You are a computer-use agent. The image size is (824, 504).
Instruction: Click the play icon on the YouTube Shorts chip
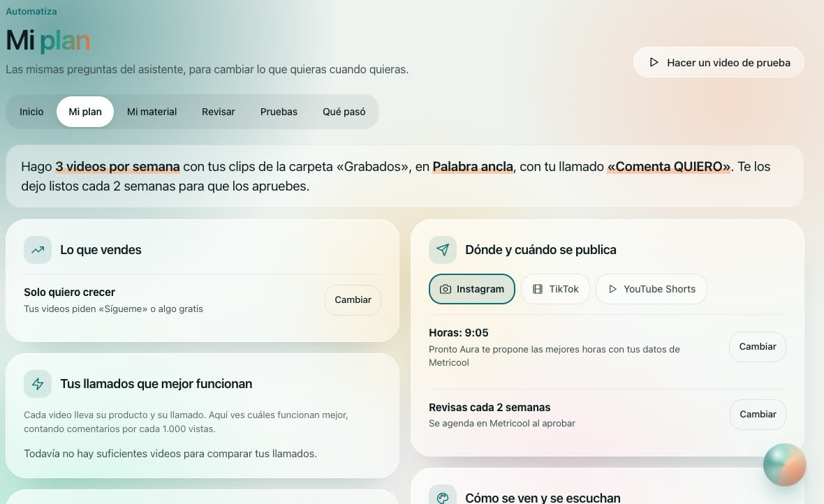click(x=612, y=289)
